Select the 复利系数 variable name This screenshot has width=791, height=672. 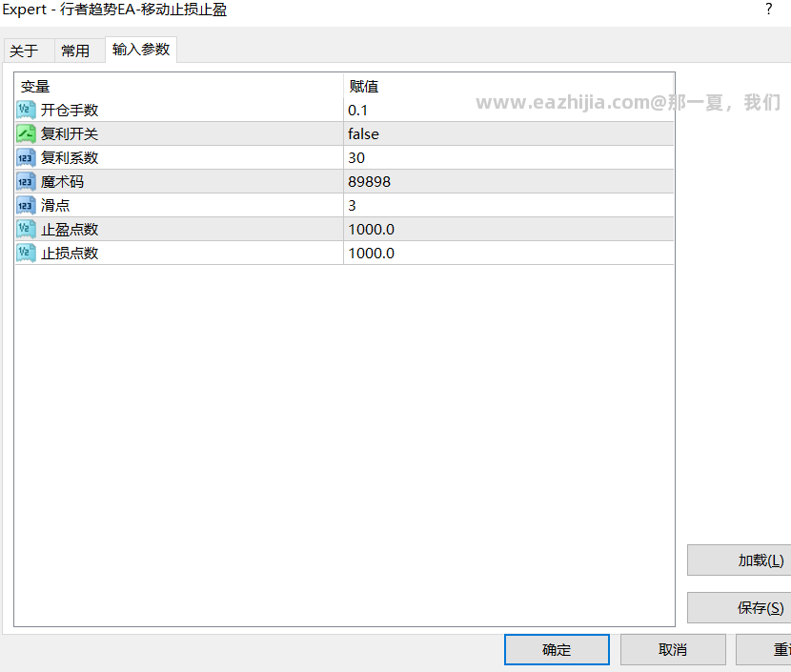pos(70,158)
